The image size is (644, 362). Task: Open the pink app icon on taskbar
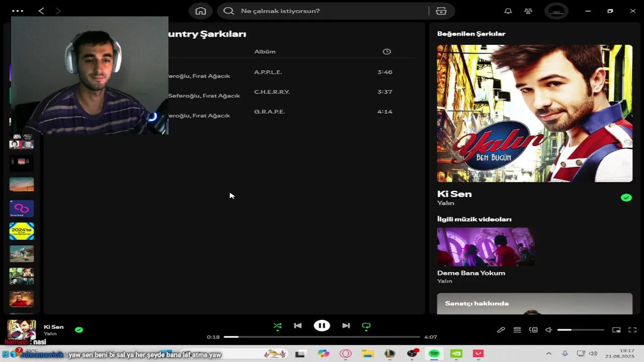click(x=478, y=354)
